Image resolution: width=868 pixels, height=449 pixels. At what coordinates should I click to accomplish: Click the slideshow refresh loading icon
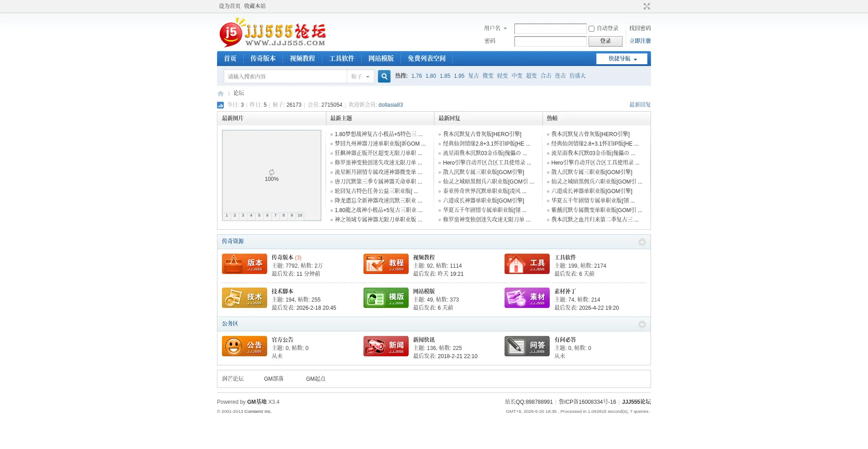(x=272, y=172)
